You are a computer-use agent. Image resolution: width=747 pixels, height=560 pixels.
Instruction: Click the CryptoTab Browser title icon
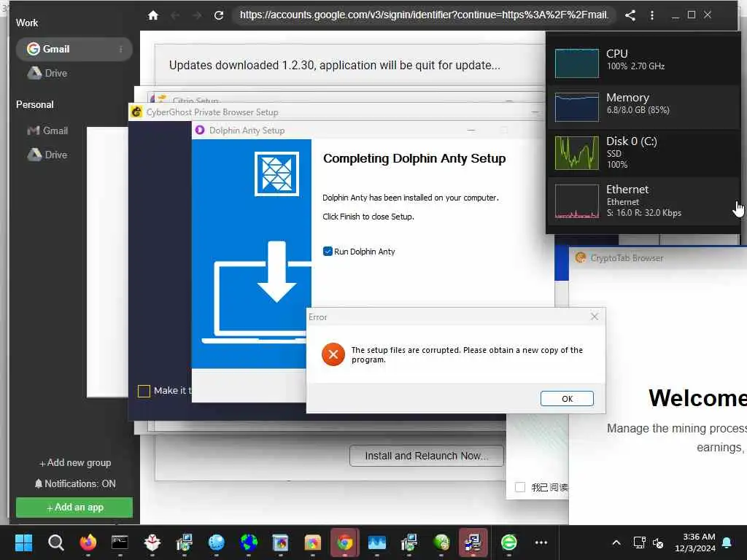tap(580, 257)
